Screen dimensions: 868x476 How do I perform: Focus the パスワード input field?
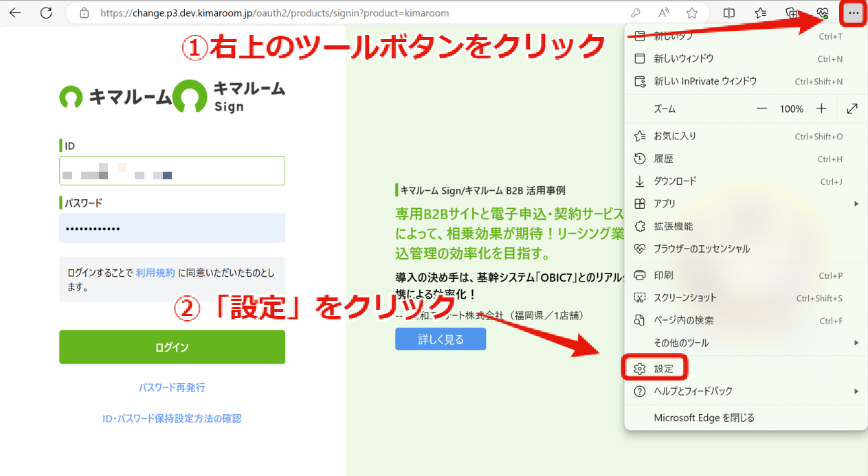pos(172,228)
